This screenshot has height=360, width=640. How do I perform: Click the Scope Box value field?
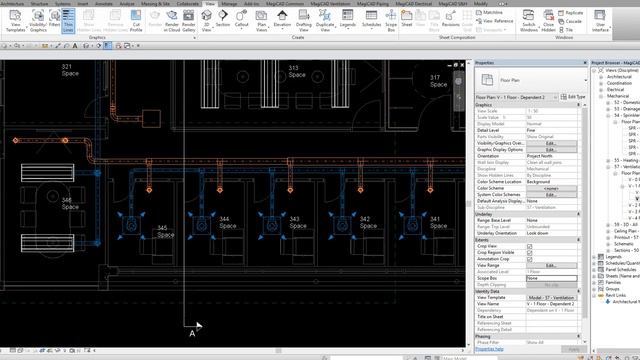[x=551, y=278]
